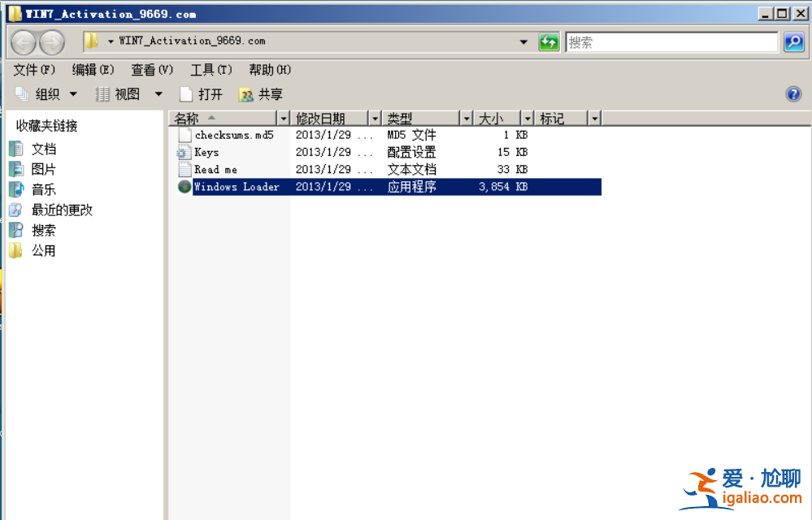Click the folder icon in the address bar
Image resolution: width=812 pixels, height=520 pixels.
(x=92, y=41)
